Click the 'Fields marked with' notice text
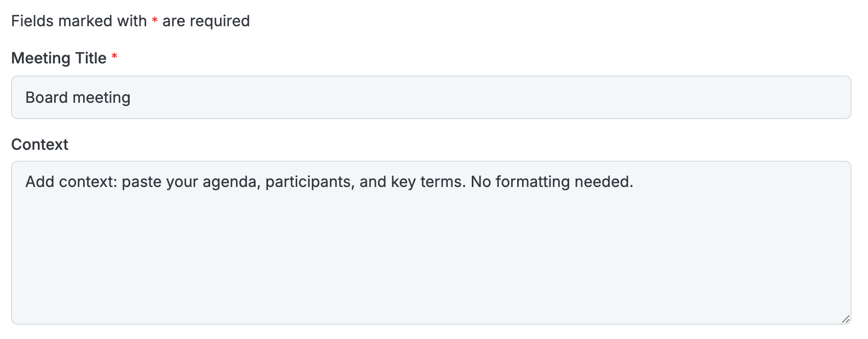 pyautogui.click(x=79, y=21)
